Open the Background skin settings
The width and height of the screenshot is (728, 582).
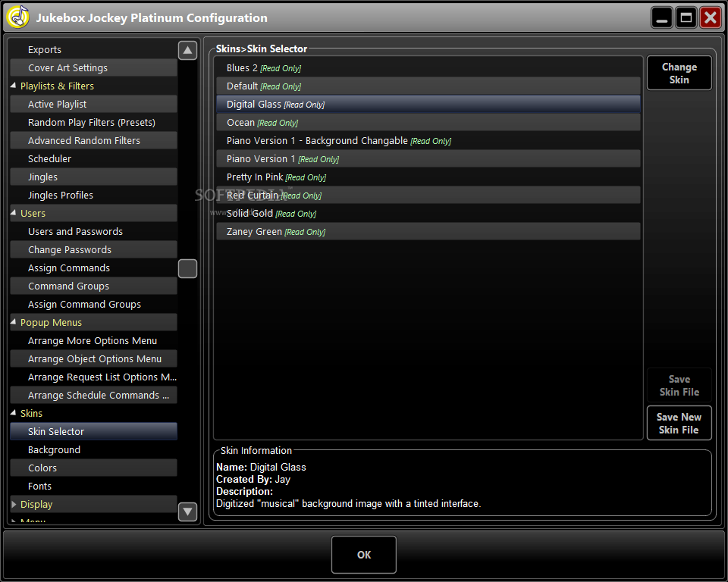coord(93,449)
